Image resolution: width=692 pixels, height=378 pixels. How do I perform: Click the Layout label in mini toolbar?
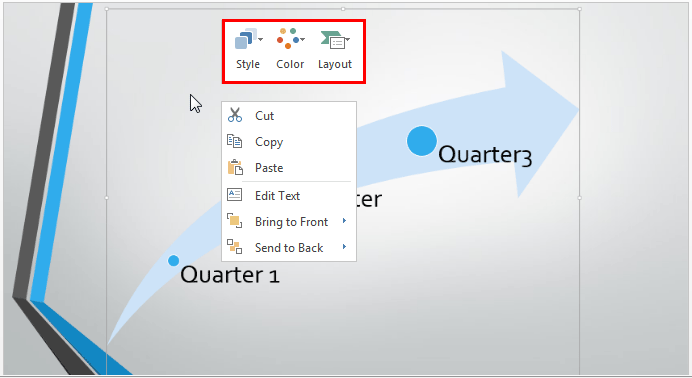[335, 64]
